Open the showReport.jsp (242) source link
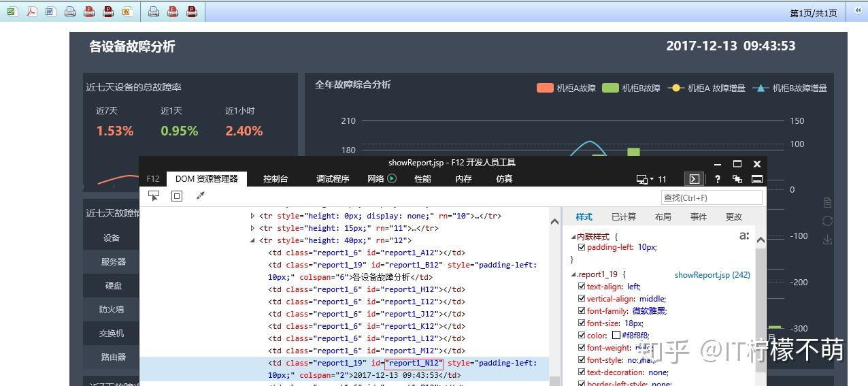Screen dimensions: 868x386 tap(712, 275)
